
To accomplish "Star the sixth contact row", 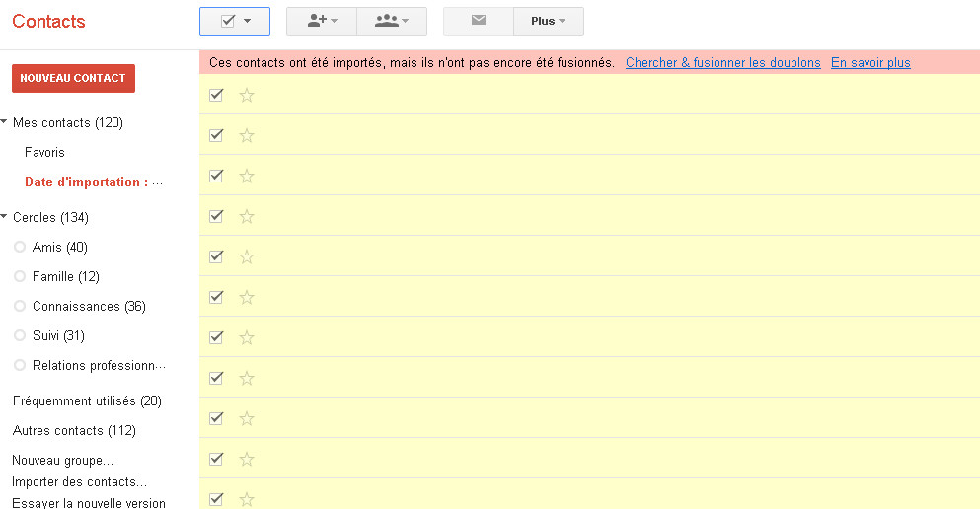I will coord(247,297).
